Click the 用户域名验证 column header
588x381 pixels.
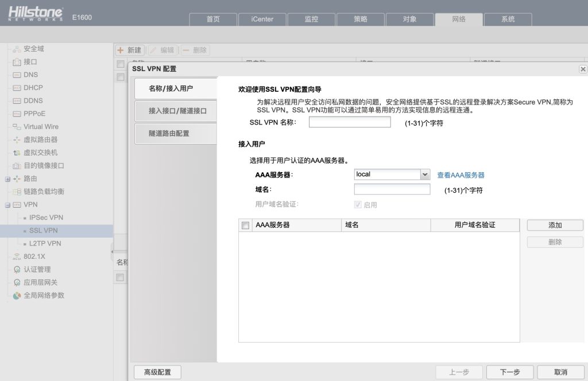point(475,225)
